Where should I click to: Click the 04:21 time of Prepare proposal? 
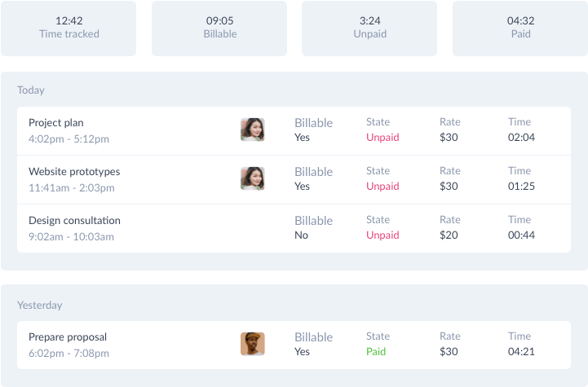coord(521,351)
